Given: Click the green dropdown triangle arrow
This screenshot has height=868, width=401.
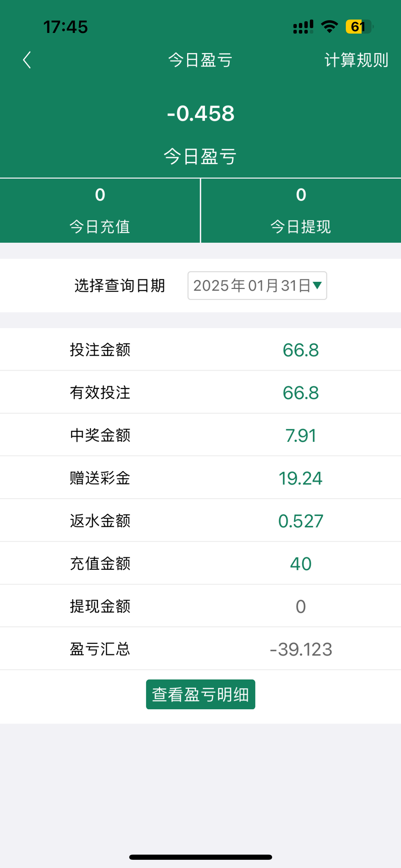Looking at the screenshot, I should coord(317,285).
